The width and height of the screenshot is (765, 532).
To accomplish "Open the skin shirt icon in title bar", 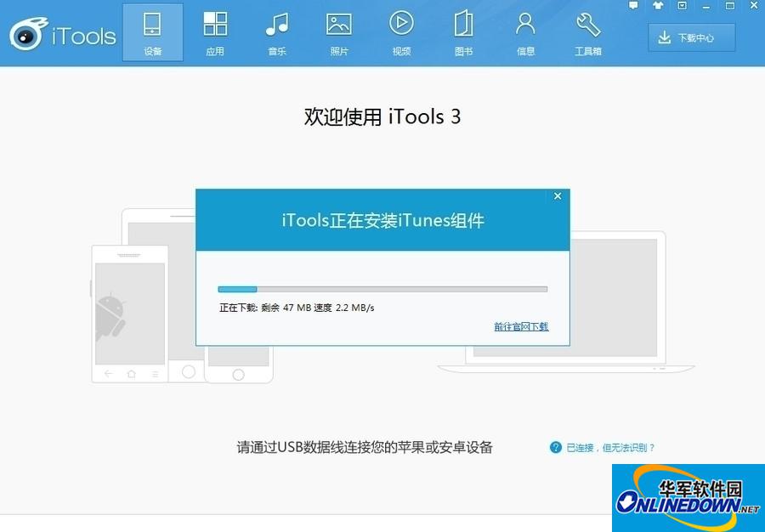I will [658, 6].
